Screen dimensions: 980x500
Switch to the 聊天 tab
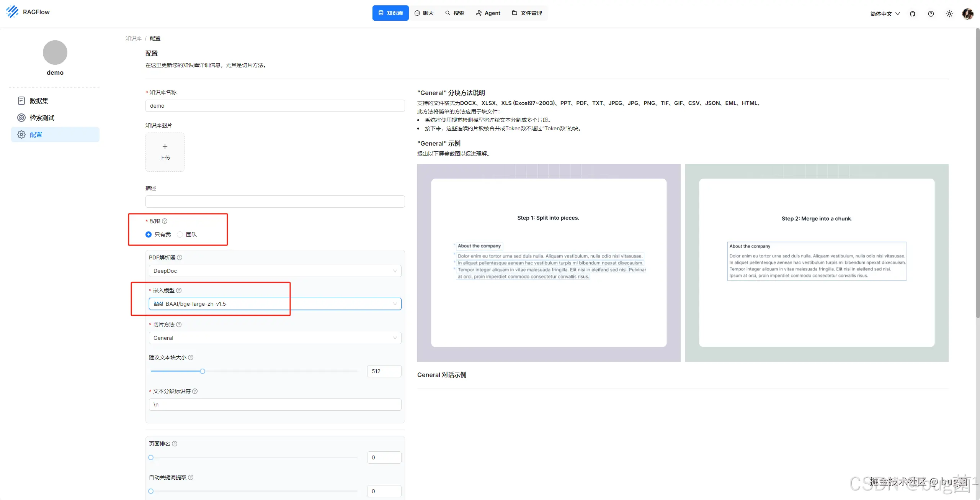coord(424,13)
